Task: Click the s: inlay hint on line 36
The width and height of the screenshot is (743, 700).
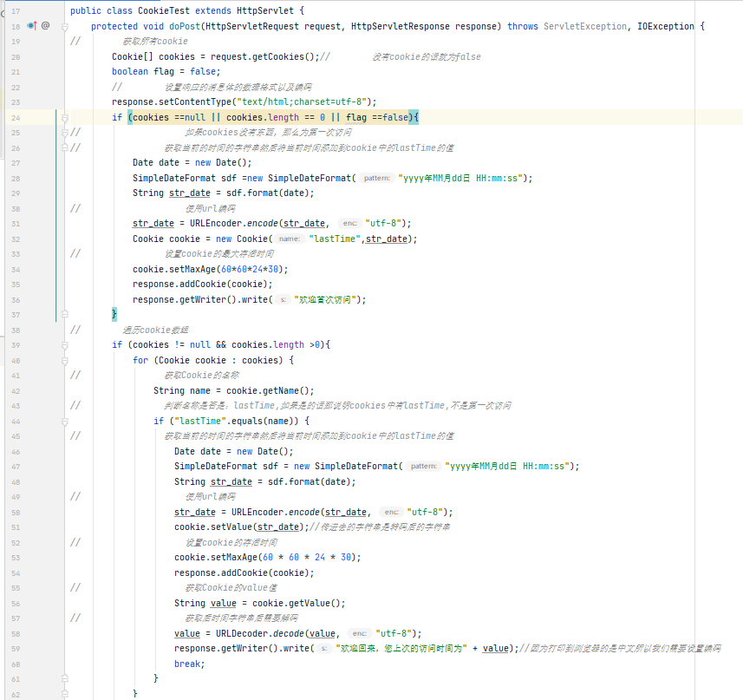Action: click(283, 299)
